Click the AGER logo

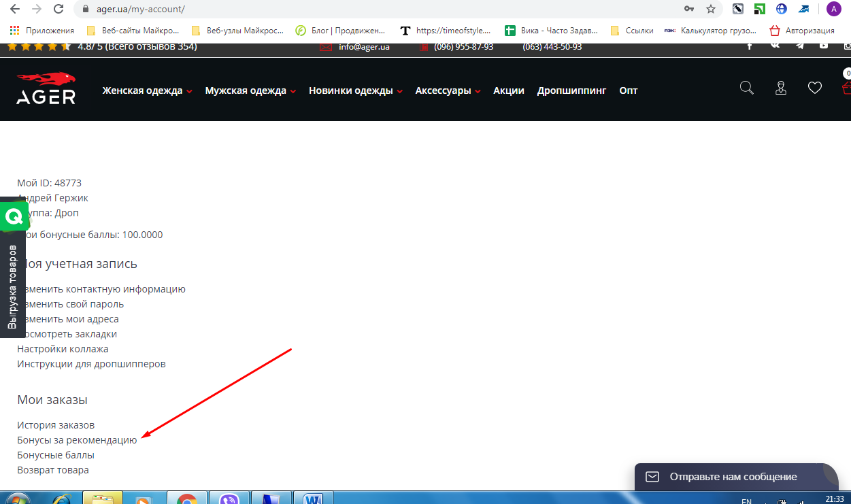(x=46, y=89)
